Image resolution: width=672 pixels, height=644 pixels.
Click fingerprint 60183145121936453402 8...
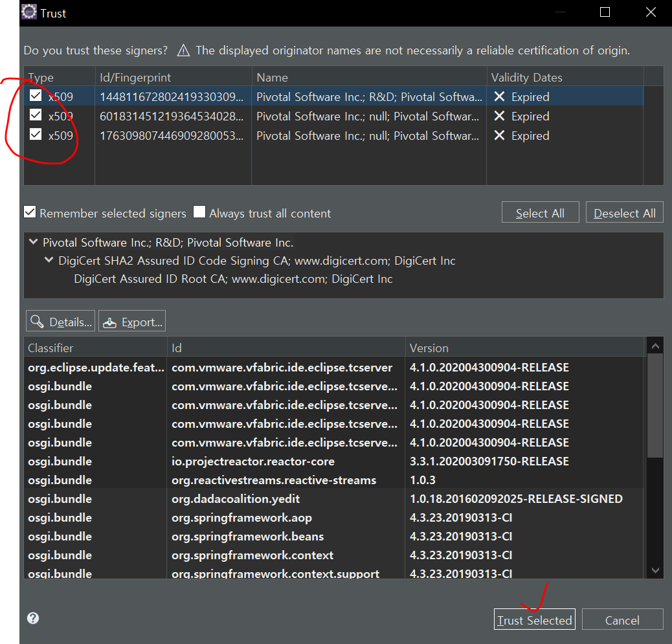click(172, 116)
